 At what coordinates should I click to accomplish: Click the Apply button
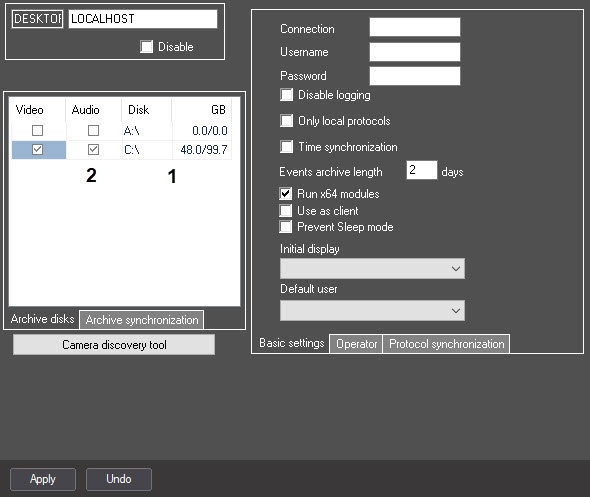click(x=43, y=479)
